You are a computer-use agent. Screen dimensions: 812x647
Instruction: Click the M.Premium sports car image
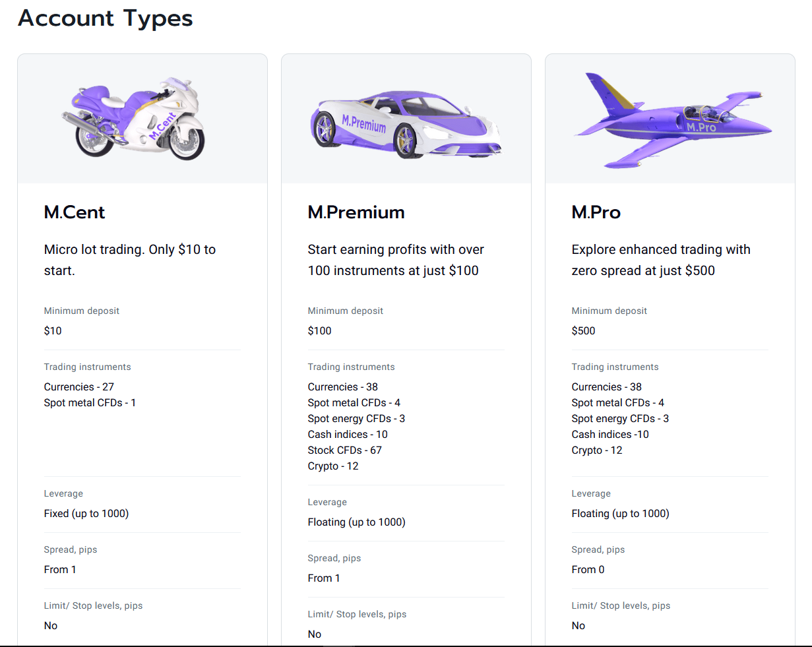point(406,125)
